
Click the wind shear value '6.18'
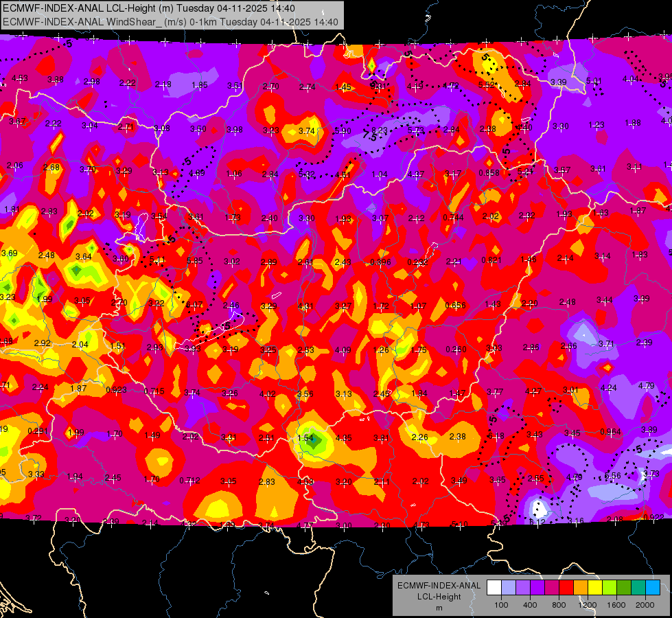(x=496, y=436)
